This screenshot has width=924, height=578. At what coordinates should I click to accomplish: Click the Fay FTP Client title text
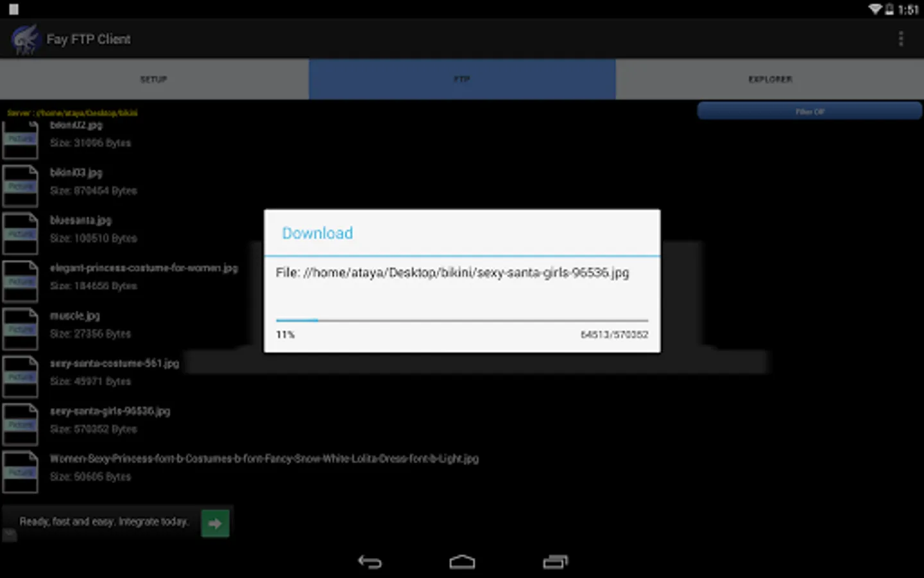coord(89,39)
